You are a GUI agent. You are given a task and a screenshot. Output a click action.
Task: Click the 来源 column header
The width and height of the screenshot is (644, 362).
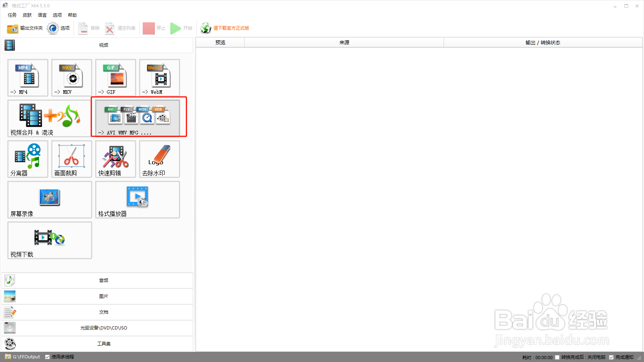[344, 43]
